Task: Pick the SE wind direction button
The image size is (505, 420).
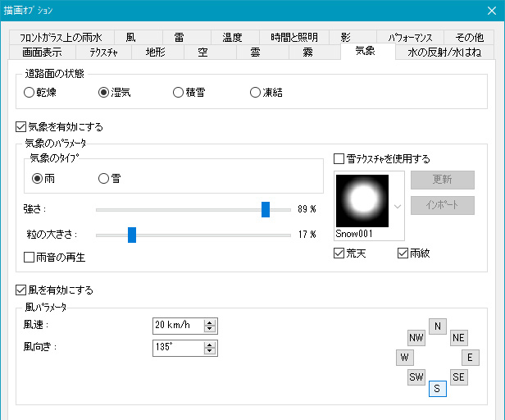Action: (458, 377)
